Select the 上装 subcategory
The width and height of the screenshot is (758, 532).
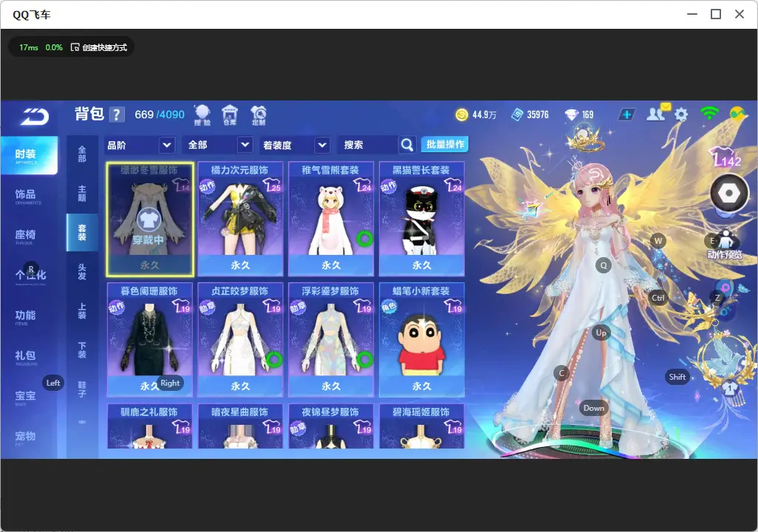[82, 311]
